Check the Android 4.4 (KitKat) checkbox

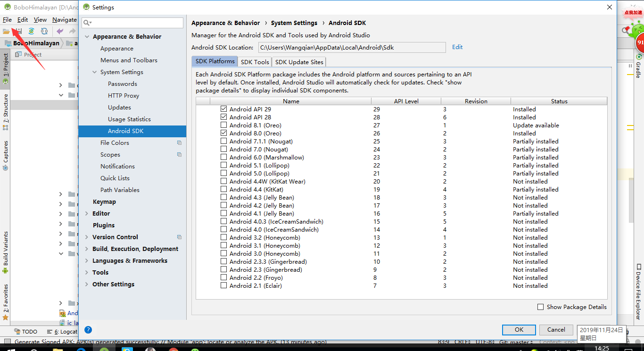[x=223, y=189]
